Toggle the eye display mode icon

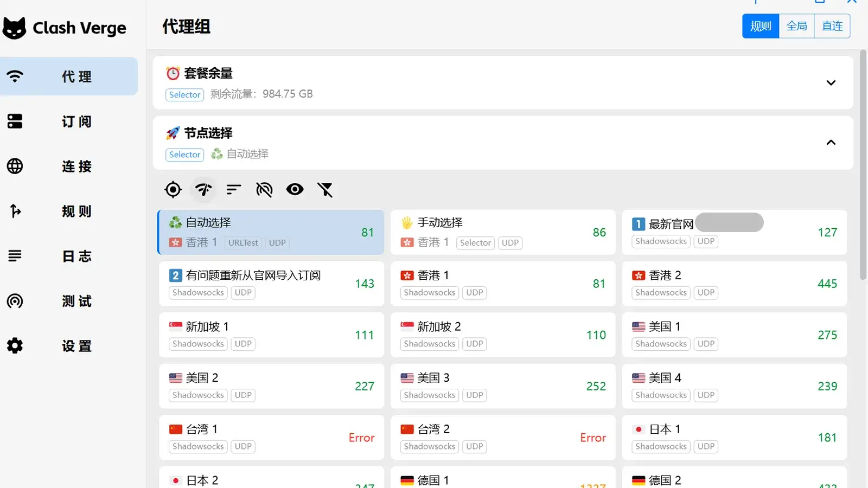pos(295,190)
